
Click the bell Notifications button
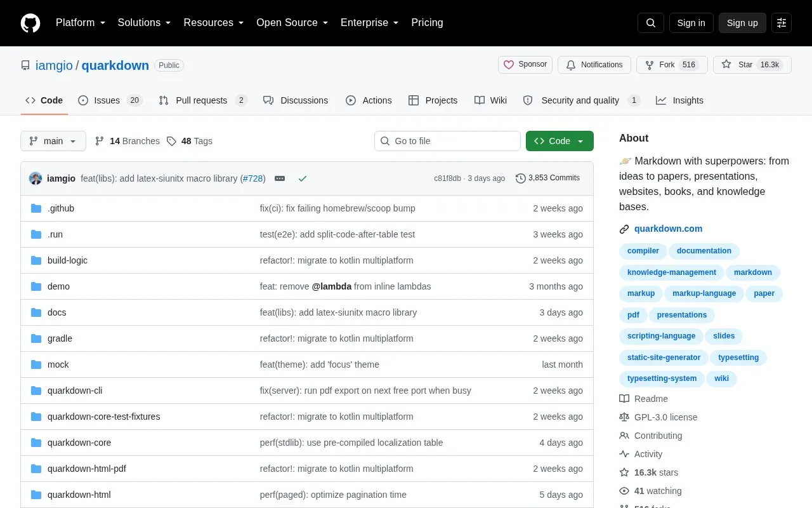click(594, 65)
